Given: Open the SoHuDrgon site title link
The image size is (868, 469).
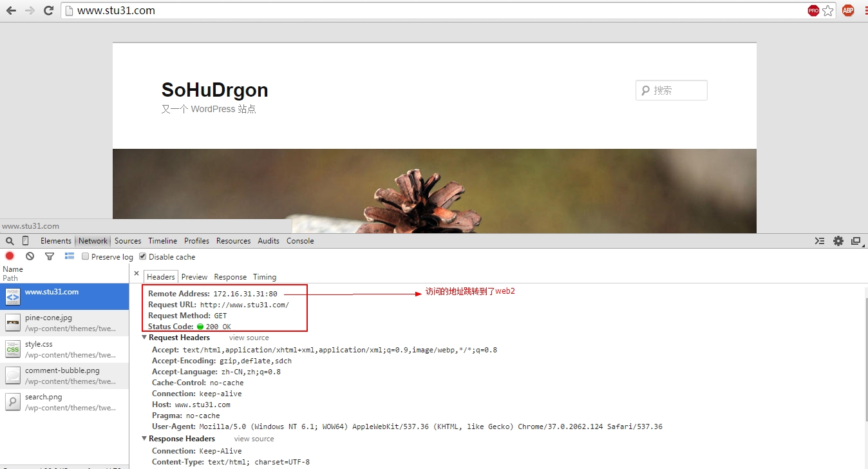Looking at the screenshot, I should (215, 90).
